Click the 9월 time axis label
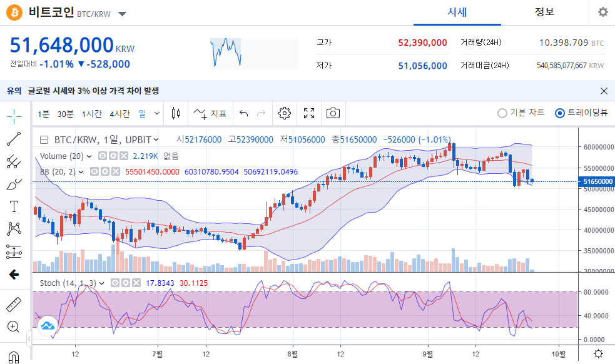615x364 pixels. tap(428, 354)
